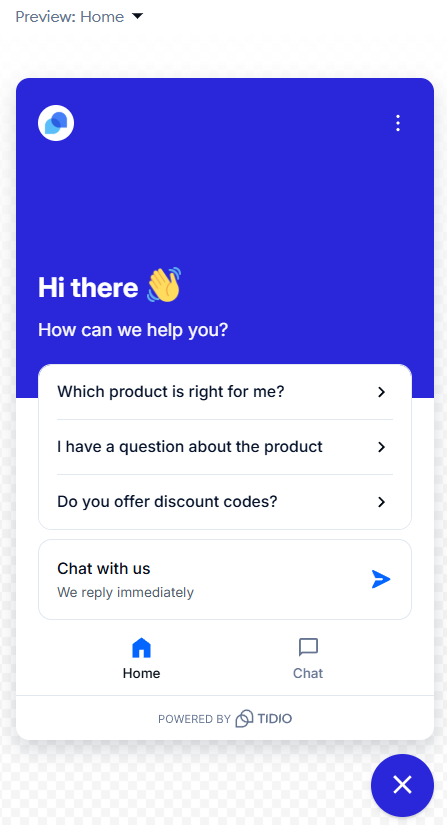Close the widget with the X button
Screen dimensions: 447x825
click(402, 785)
